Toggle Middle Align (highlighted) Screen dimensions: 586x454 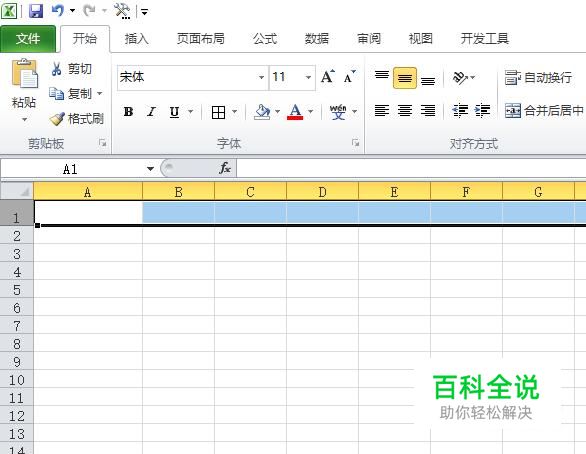pos(405,78)
